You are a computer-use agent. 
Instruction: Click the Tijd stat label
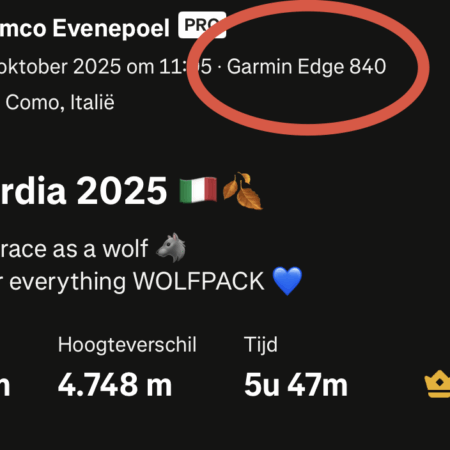261,344
